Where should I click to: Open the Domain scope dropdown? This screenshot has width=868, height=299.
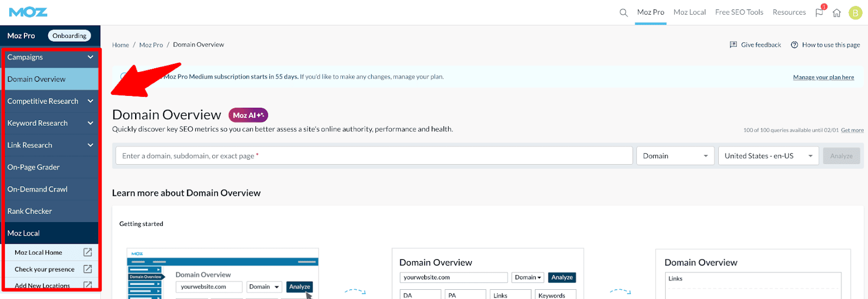coord(675,156)
